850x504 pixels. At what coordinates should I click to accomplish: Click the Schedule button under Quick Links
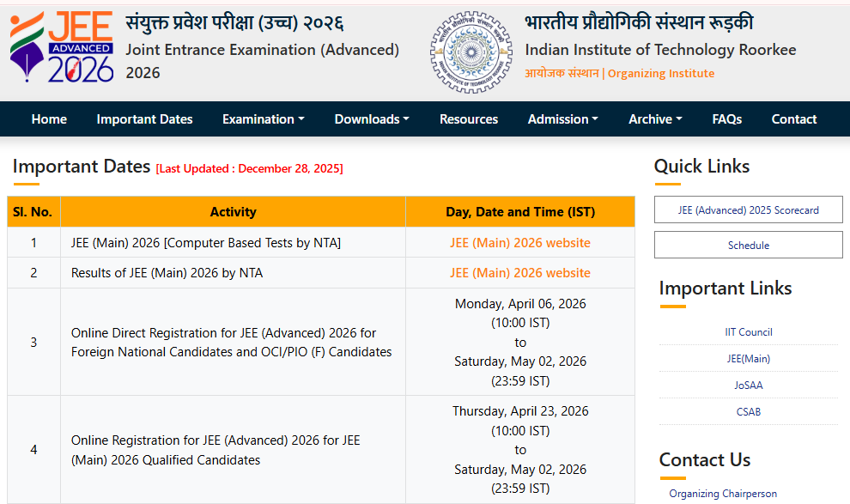point(748,244)
